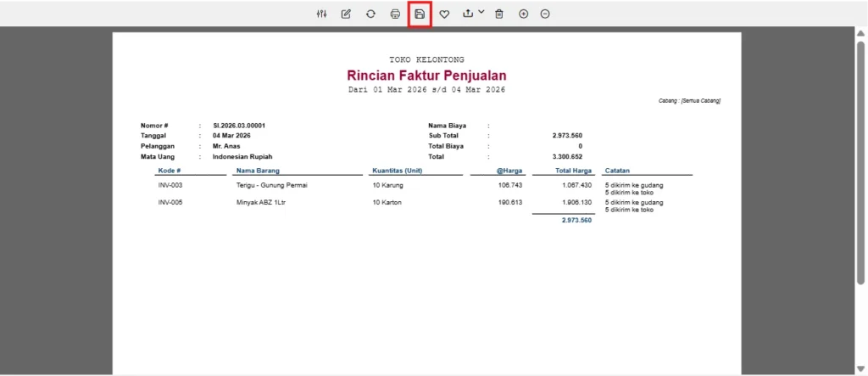Click the Kuantitas (Unit) column header
The image size is (868, 376).
tap(398, 171)
